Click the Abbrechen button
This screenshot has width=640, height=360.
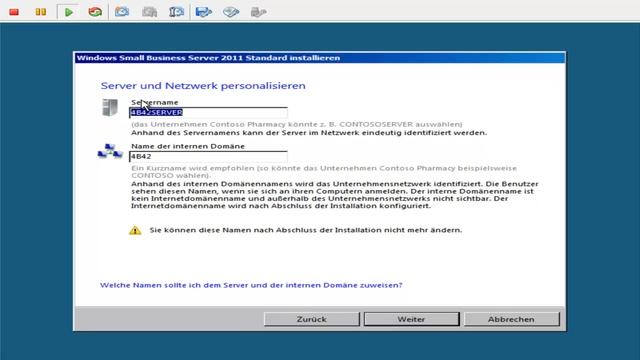click(x=511, y=319)
